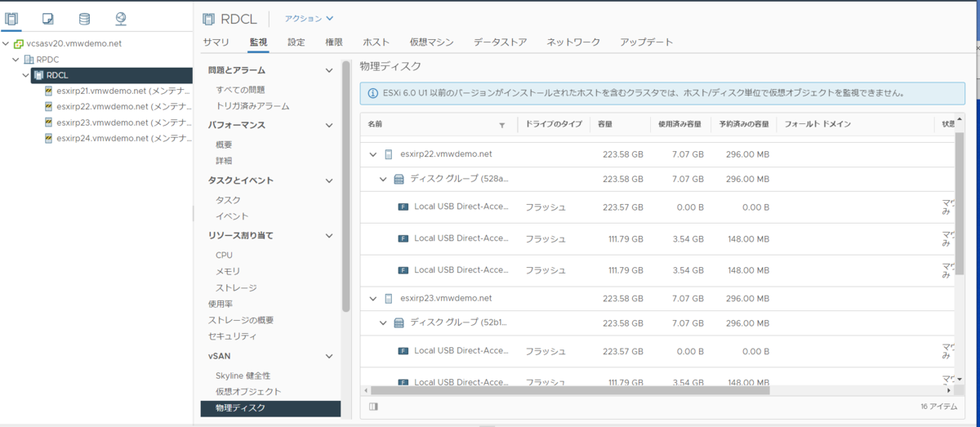Collapse the RPDC datacenter node

tap(16, 60)
